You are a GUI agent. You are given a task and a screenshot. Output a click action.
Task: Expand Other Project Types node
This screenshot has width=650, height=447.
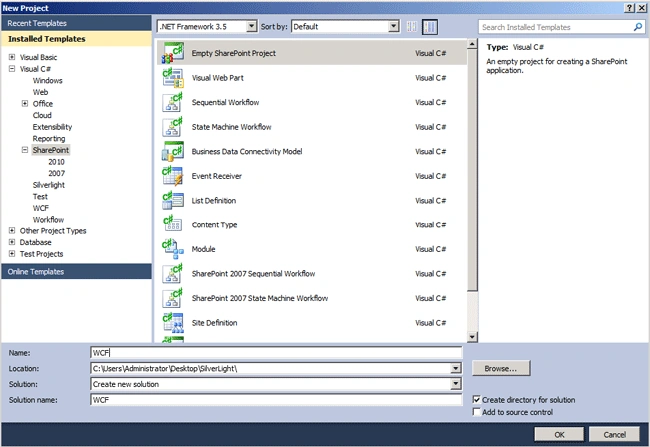pyautogui.click(x=12, y=231)
